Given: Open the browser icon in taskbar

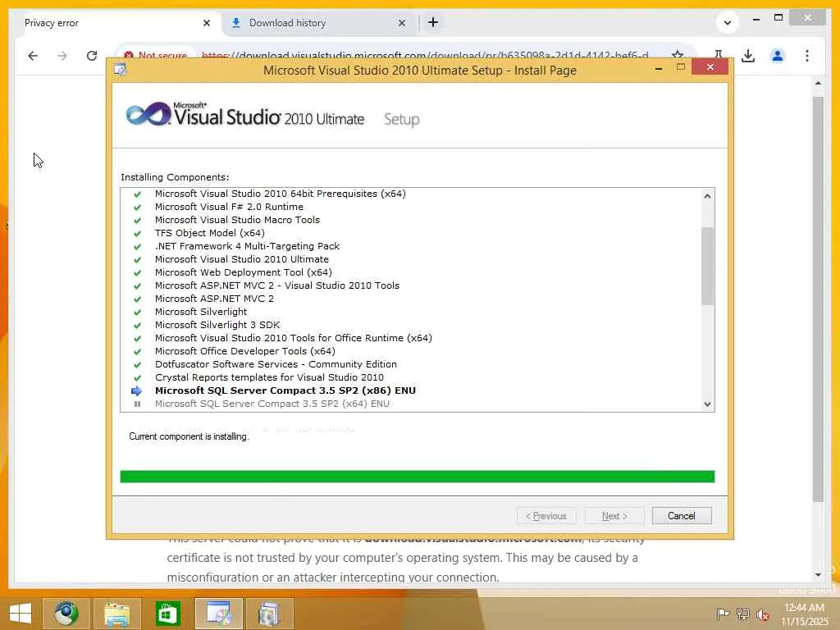Looking at the screenshot, I should pos(66,614).
